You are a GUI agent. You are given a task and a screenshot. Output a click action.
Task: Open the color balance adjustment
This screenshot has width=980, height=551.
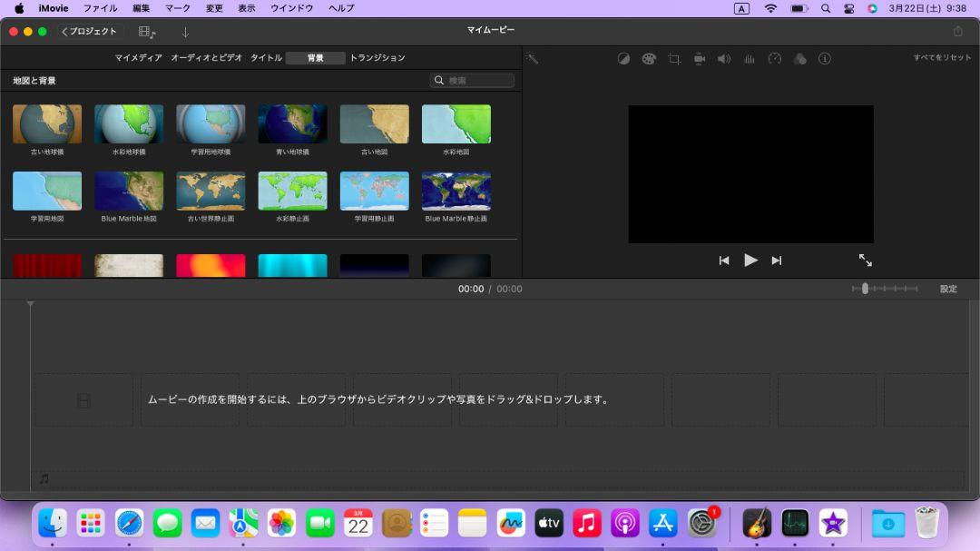click(623, 59)
